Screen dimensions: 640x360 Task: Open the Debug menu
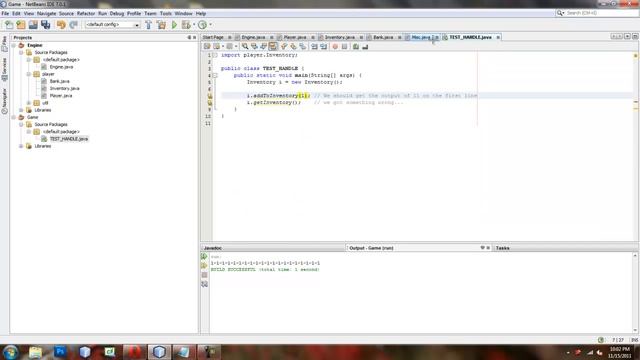pyautogui.click(x=117, y=13)
